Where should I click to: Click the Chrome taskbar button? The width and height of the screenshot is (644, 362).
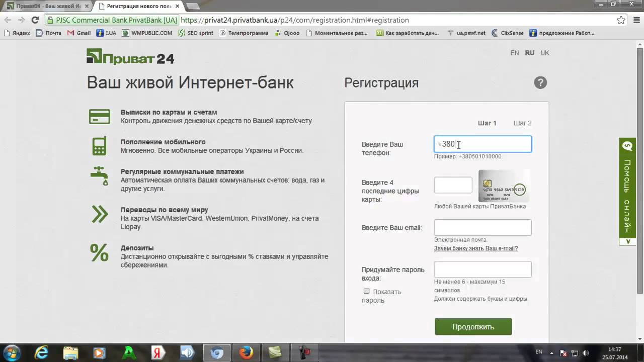(217, 353)
